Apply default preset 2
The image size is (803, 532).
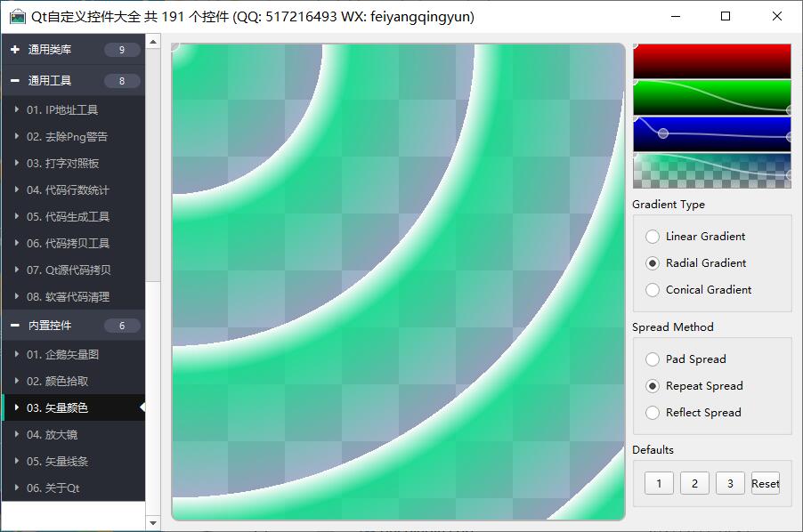click(x=694, y=483)
